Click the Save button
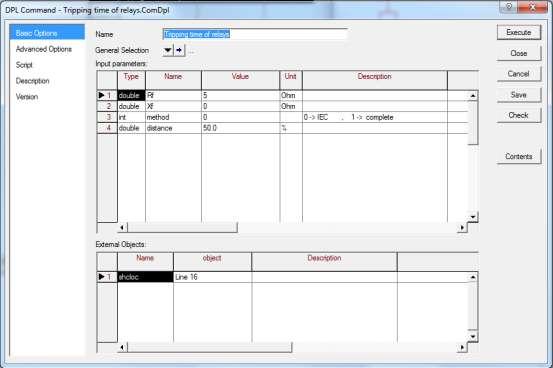This screenshot has width=553, height=368. [x=519, y=95]
